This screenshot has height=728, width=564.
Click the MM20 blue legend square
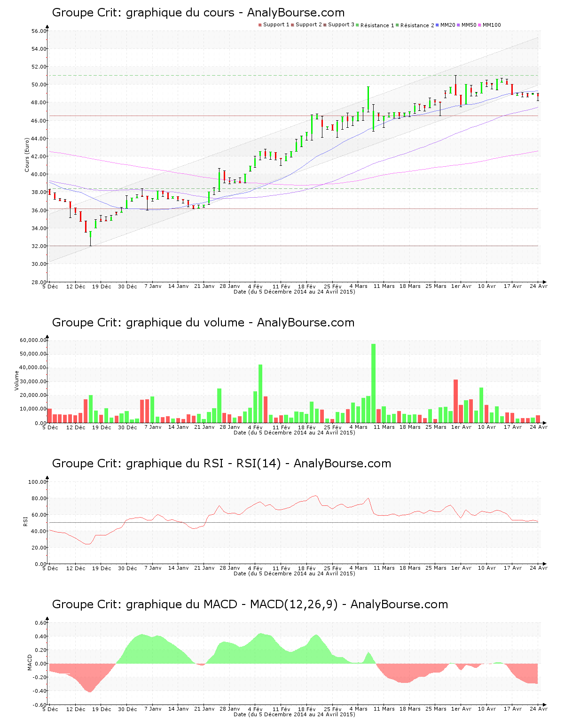click(x=438, y=25)
